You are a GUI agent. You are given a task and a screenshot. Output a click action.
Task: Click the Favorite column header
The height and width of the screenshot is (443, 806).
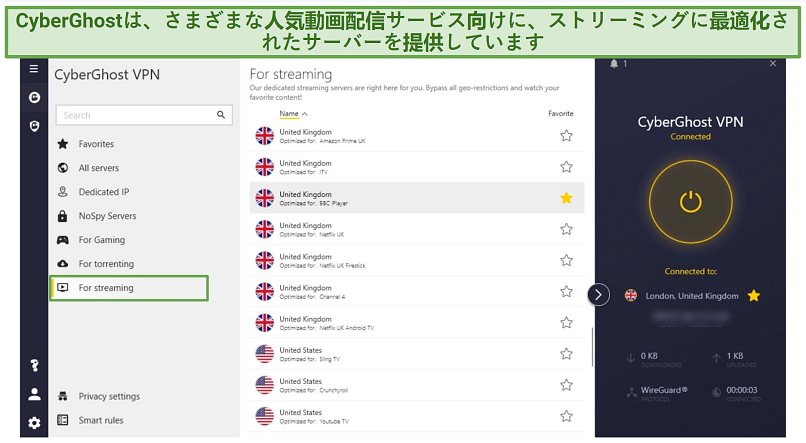[x=560, y=114]
